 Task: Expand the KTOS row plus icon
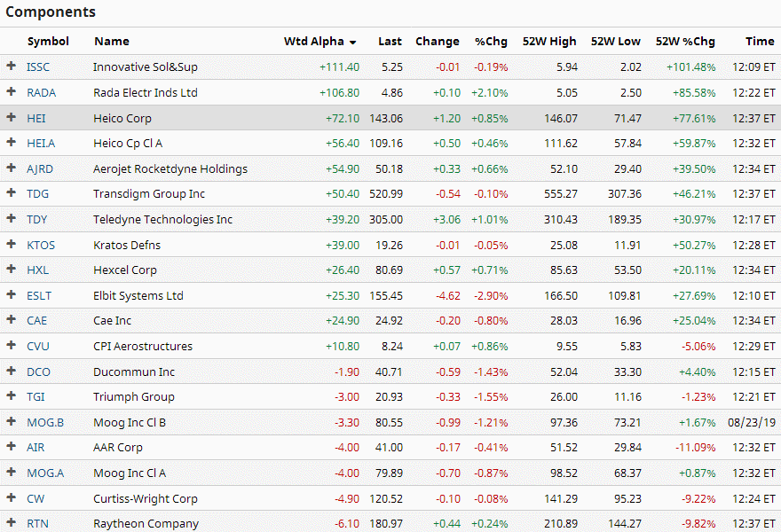click(11, 244)
